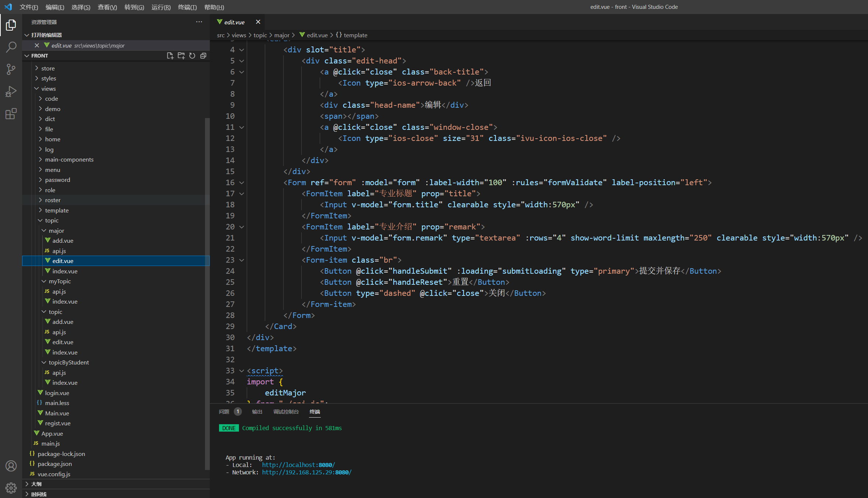Open the explorer more actions ellipsis
Image resolution: width=868 pixels, height=498 pixels.
point(199,22)
